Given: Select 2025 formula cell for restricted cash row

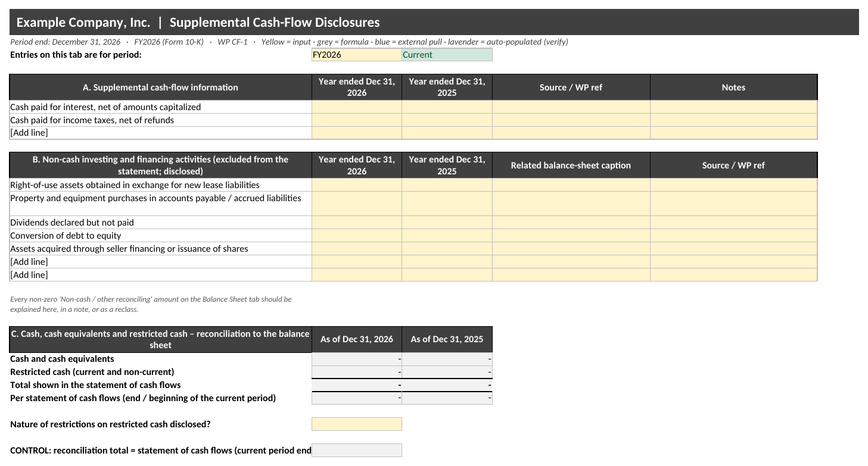Looking at the screenshot, I should [x=447, y=372].
